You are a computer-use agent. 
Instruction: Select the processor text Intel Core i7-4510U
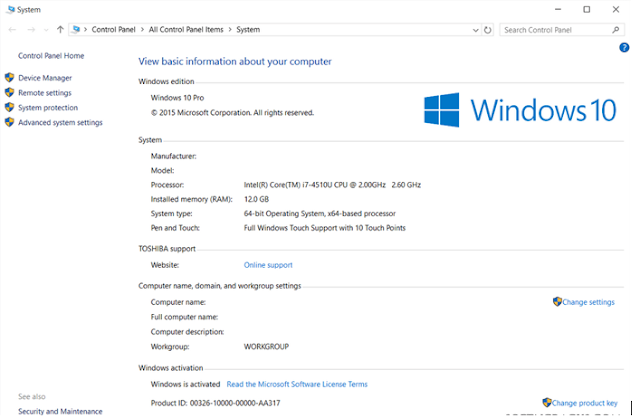332,185
